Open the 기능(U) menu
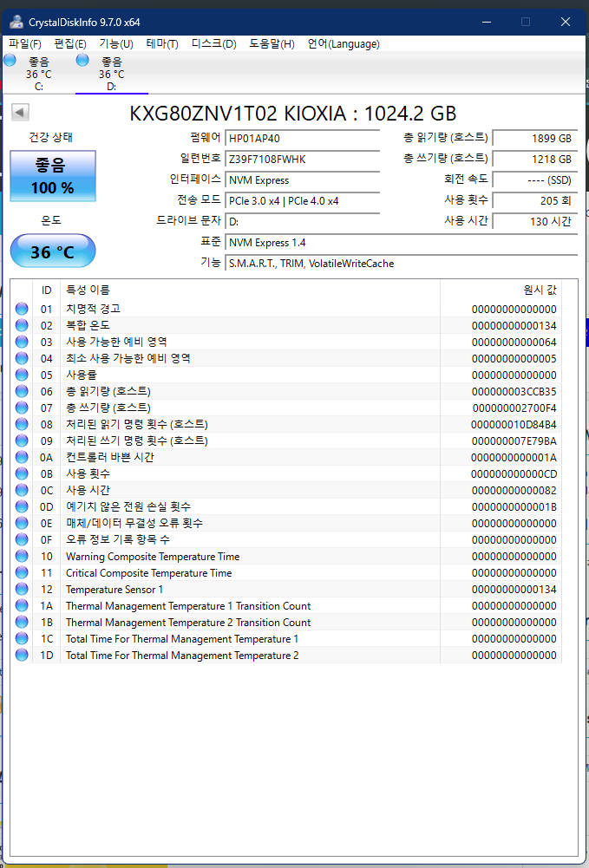The width and height of the screenshot is (589, 868). coord(116,44)
